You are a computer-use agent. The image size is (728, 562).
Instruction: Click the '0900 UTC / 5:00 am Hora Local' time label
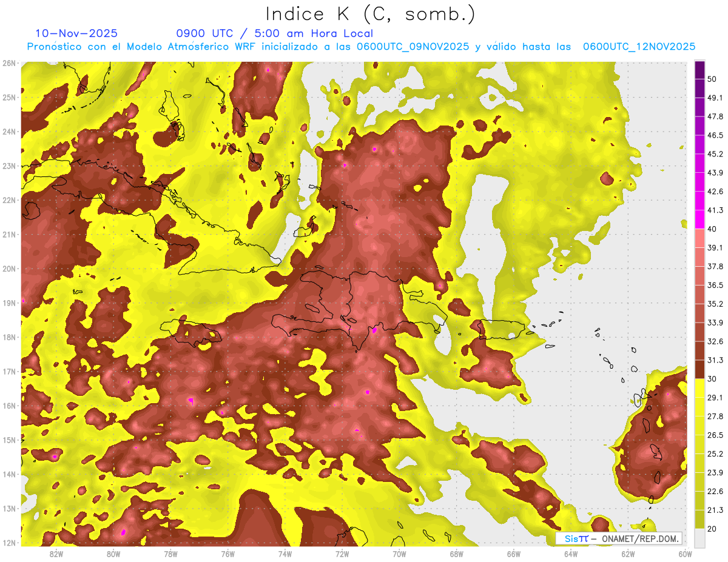pos(274,33)
